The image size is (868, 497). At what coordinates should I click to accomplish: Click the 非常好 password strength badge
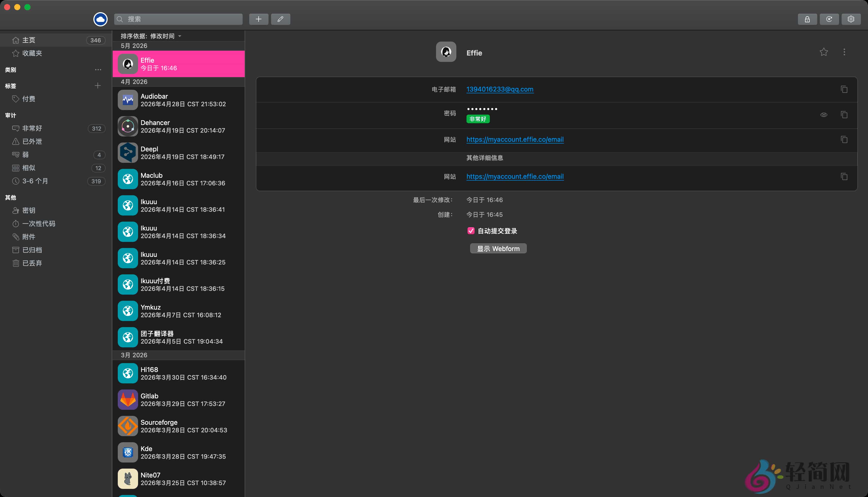tap(478, 119)
